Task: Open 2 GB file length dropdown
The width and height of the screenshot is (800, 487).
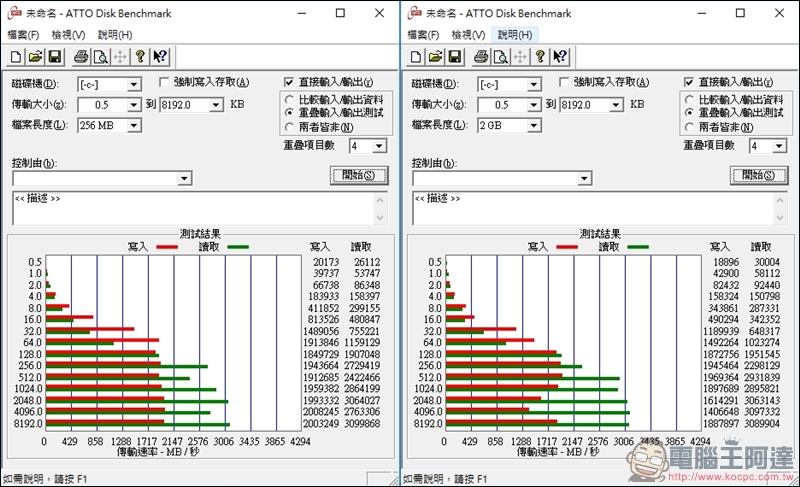Action: point(534,125)
